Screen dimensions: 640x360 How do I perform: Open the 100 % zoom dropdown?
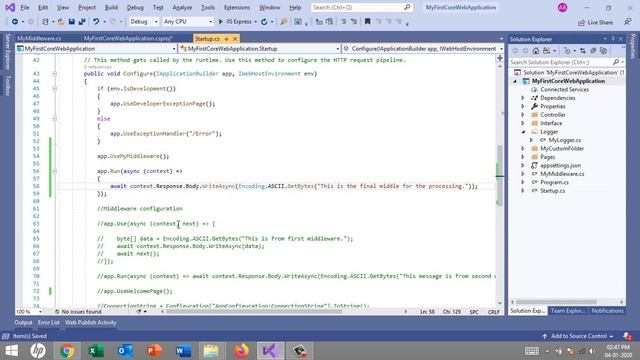(x=29, y=311)
